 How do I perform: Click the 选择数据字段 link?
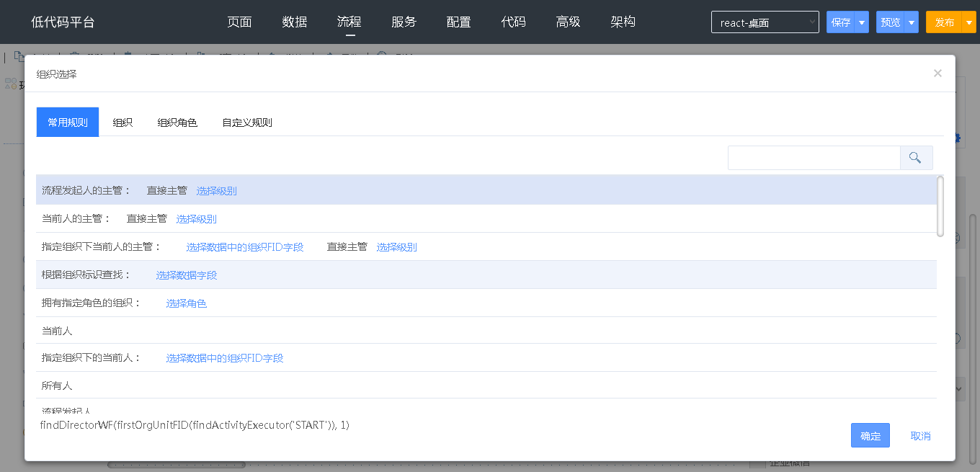click(187, 275)
